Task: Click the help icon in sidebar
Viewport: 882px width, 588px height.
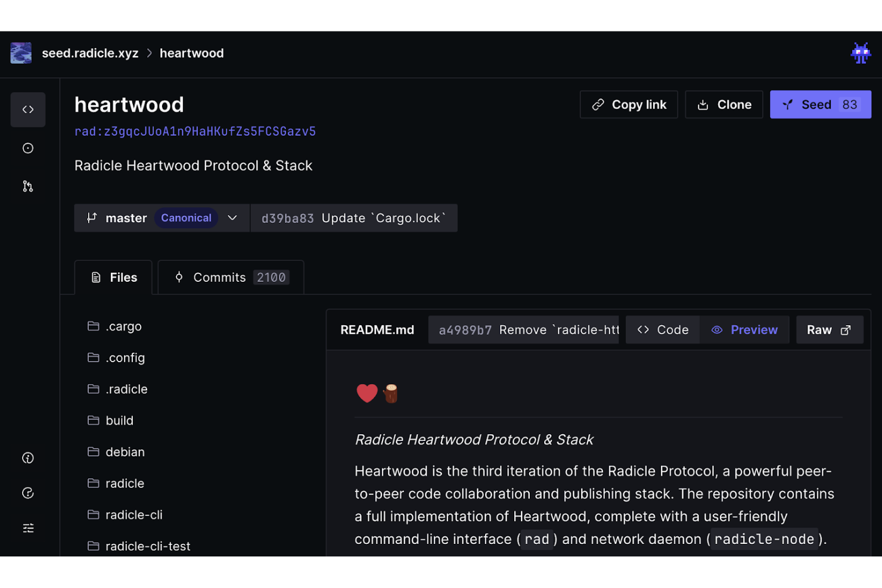Action: tap(28, 493)
